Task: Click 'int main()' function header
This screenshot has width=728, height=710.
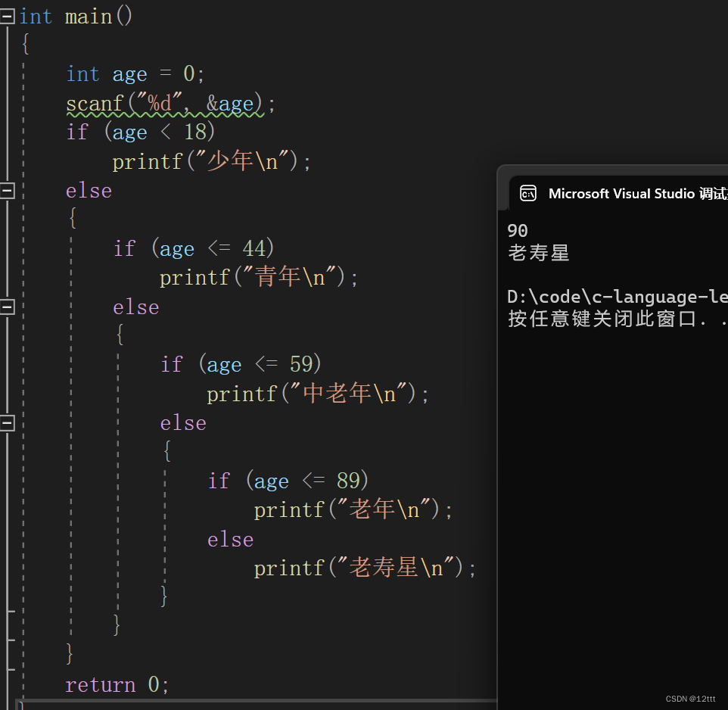Action: coord(76,17)
